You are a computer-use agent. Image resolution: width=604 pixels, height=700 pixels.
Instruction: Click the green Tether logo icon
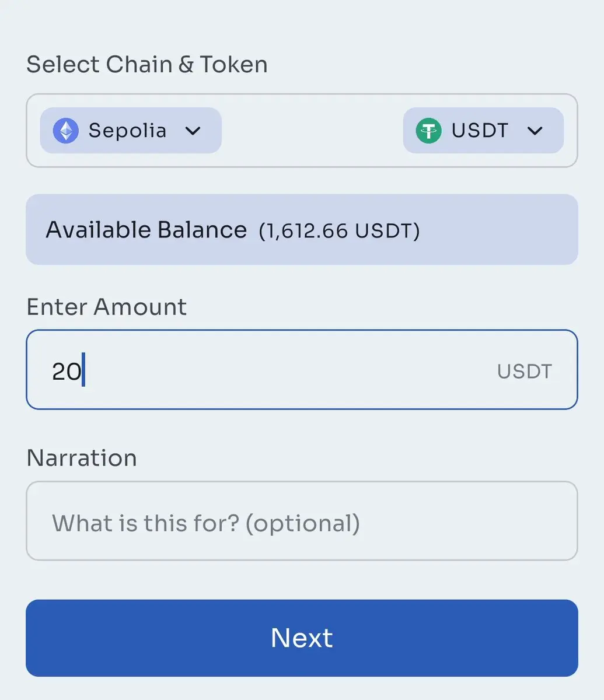428,131
